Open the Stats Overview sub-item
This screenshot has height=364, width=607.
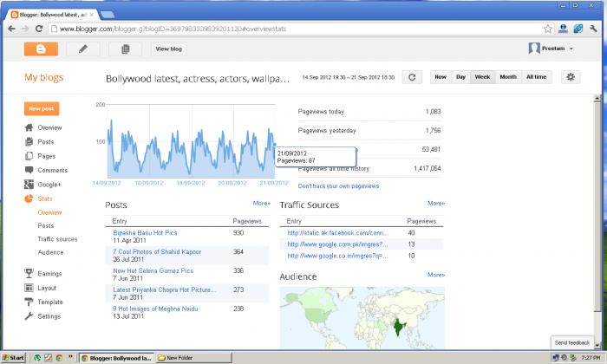point(49,212)
